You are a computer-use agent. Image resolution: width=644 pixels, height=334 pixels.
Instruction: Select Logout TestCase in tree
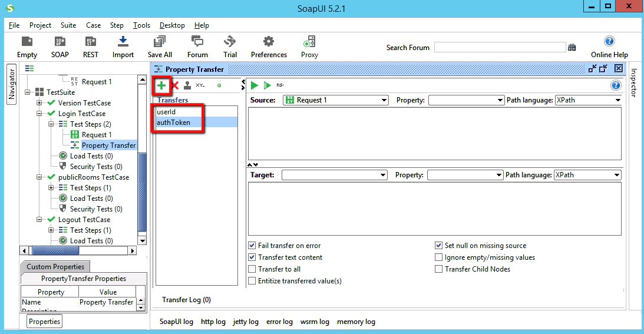84,219
